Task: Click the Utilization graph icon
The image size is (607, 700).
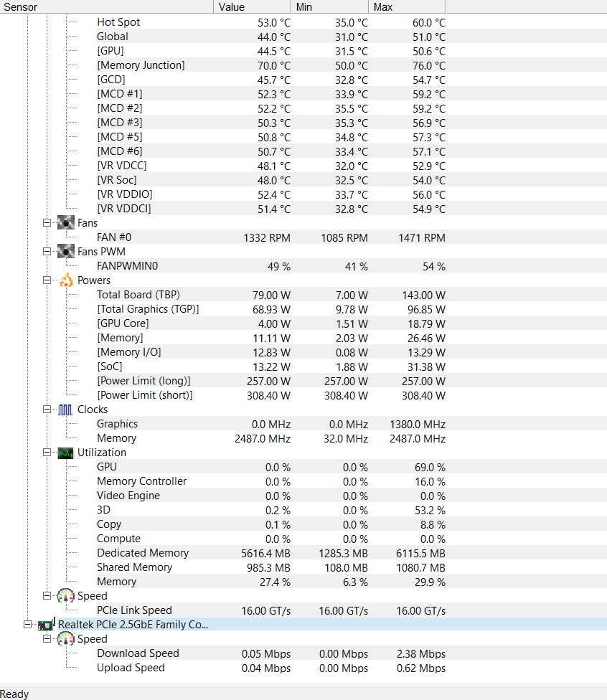Action: (x=65, y=452)
